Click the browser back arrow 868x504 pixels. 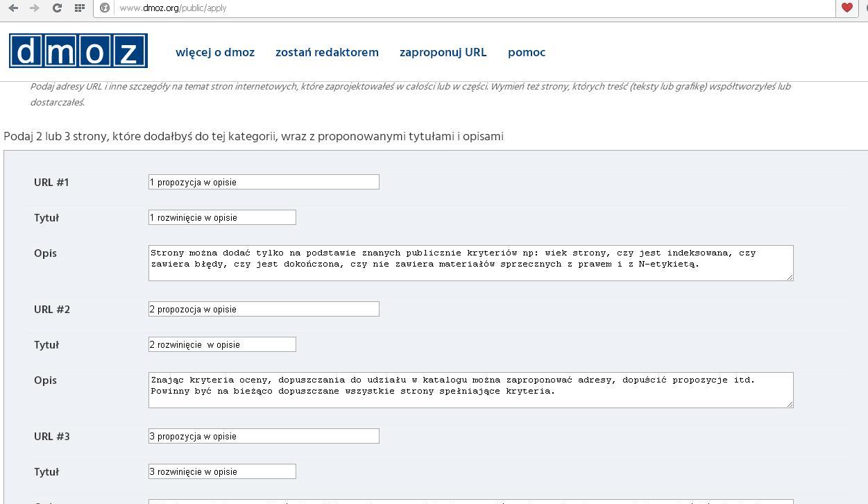click(13, 8)
